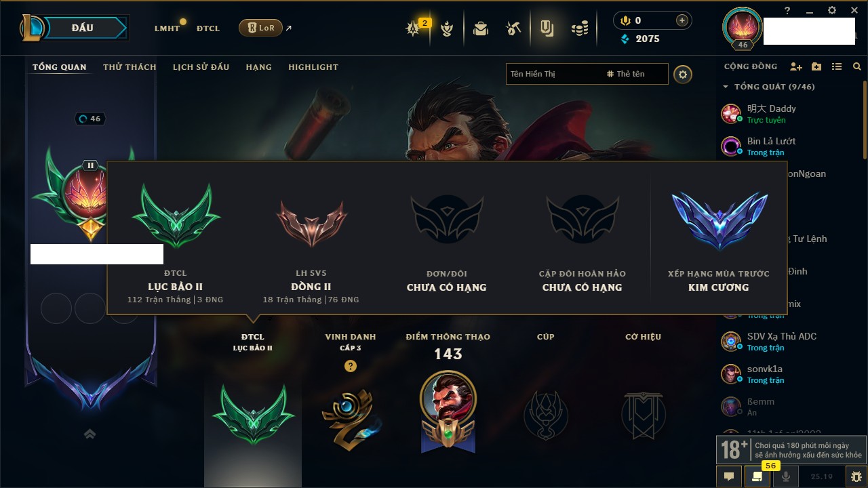This screenshot has height=488, width=868.
Task: Toggle the friends list view options icon
Action: (x=837, y=66)
